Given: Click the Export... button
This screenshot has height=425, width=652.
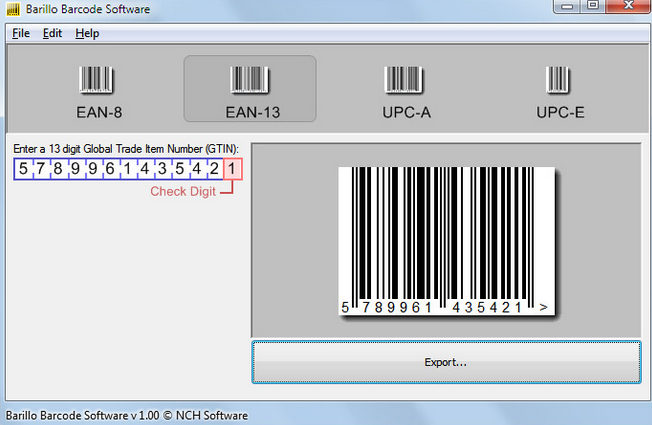Looking at the screenshot, I should 446,362.
